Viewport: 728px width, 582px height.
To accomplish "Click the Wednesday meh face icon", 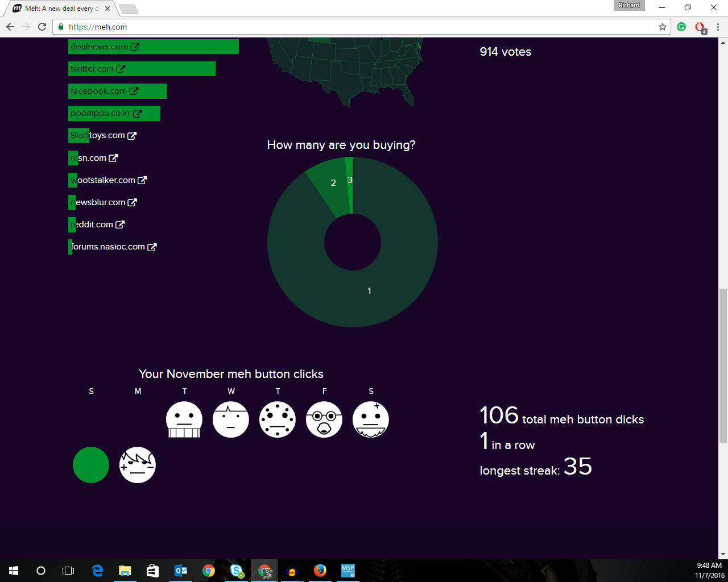I will coord(230,419).
